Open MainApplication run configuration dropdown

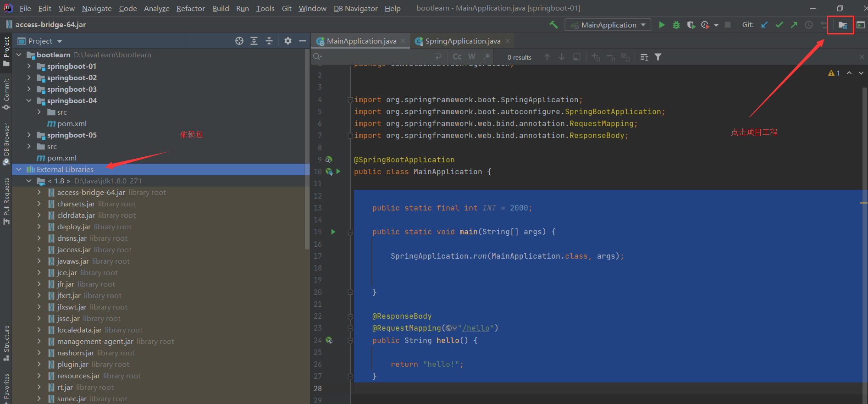(608, 25)
